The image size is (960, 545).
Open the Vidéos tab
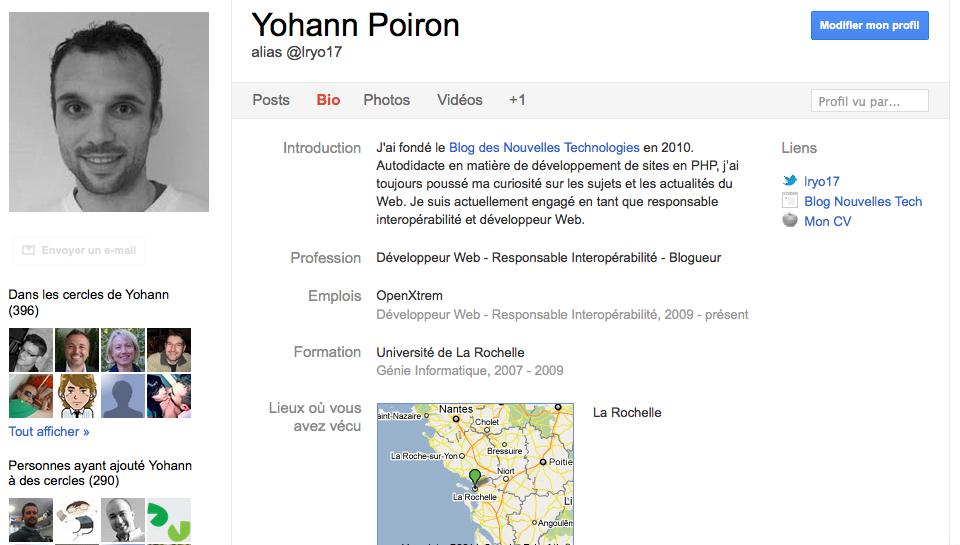[x=459, y=100]
